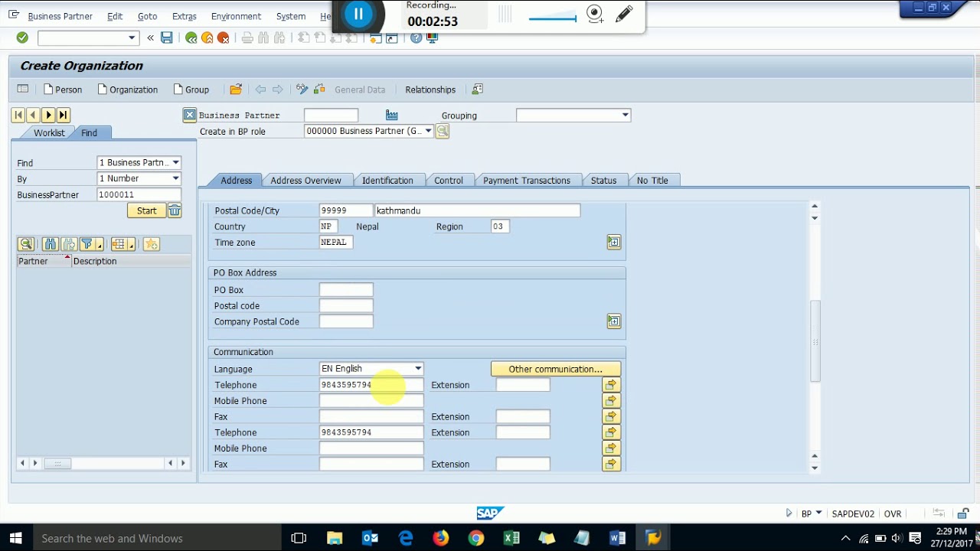Click the PO Box input field
The height and width of the screenshot is (551, 980).
tap(346, 290)
